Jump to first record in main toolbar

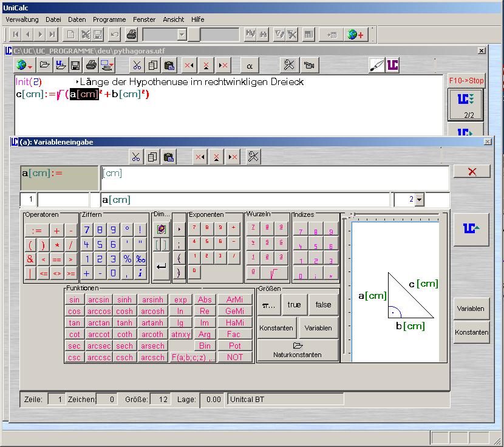[16, 35]
